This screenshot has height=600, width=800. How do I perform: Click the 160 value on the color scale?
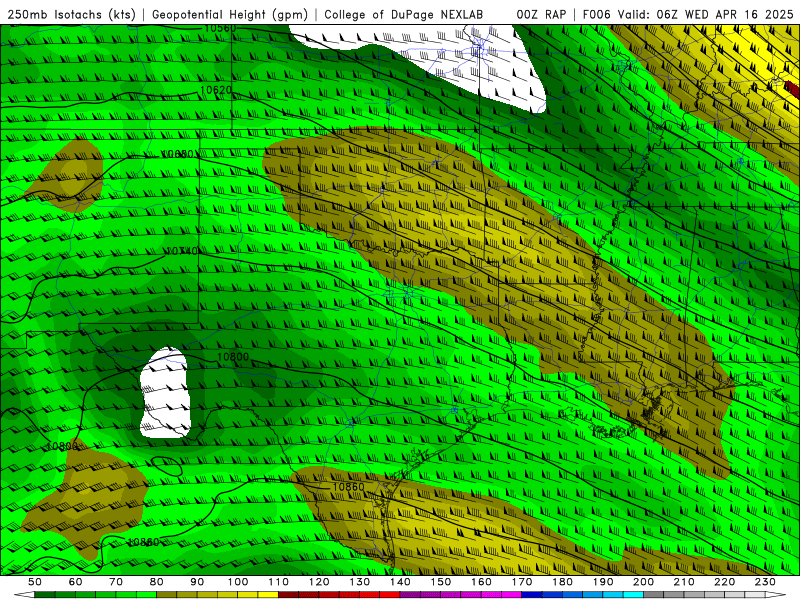point(481,582)
